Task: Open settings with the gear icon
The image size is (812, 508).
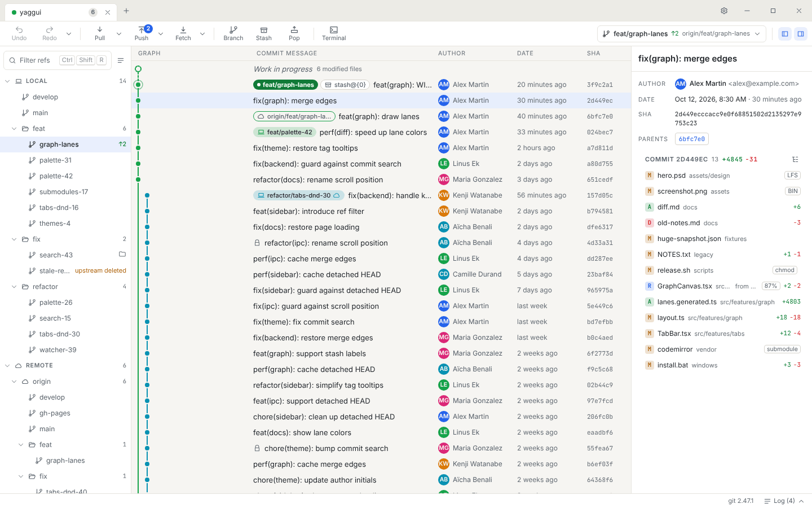Action: click(724, 11)
